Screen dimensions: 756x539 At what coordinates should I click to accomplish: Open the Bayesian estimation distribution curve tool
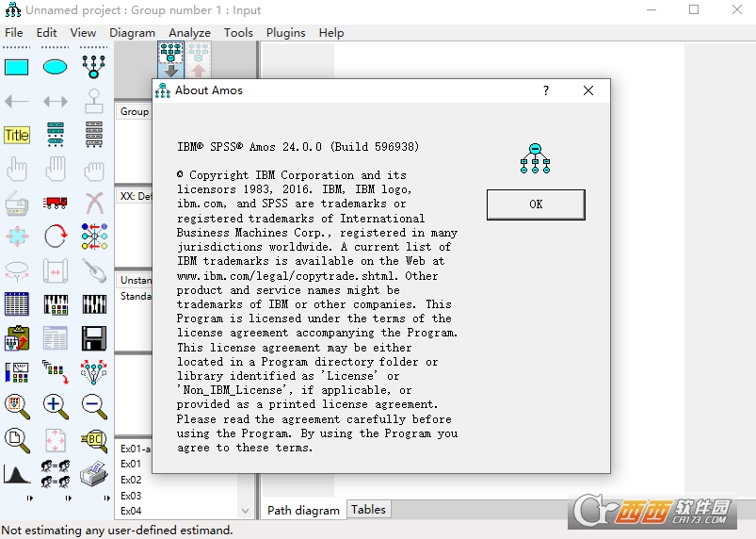pos(17,474)
